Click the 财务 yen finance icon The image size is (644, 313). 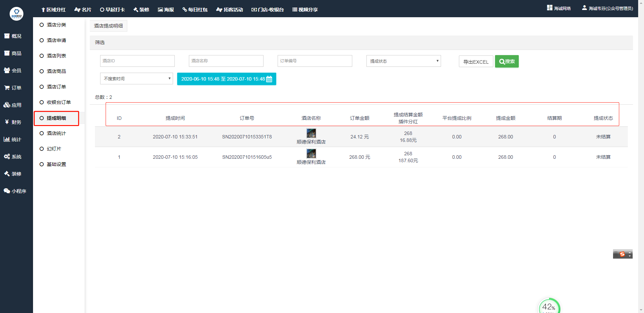7,122
